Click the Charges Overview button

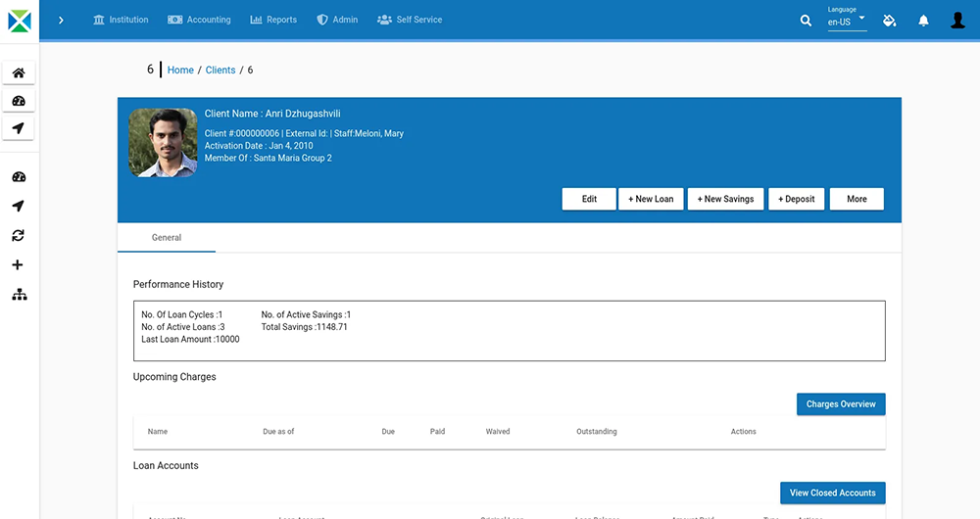pos(841,404)
